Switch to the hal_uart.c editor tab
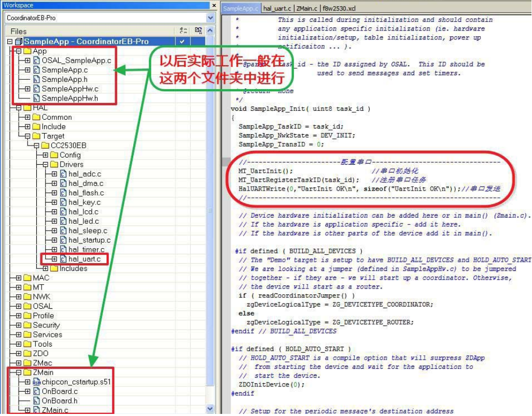532x416 pixels. click(x=278, y=8)
